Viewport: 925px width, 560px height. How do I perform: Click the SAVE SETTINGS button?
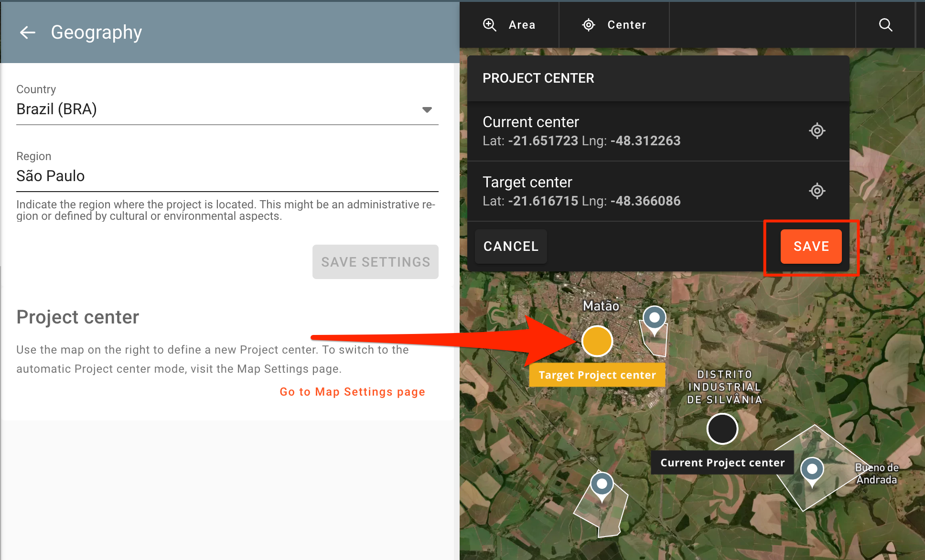[375, 262]
